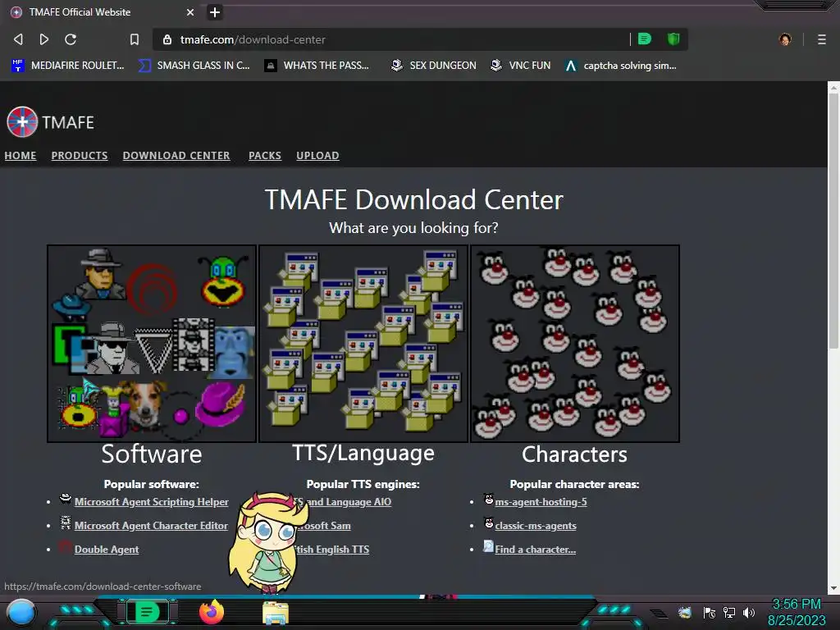Image resolution: width=840 pixels, height=630 pixels.
Task: Bookmark this page via the bookmark icon
Action: 135,39
